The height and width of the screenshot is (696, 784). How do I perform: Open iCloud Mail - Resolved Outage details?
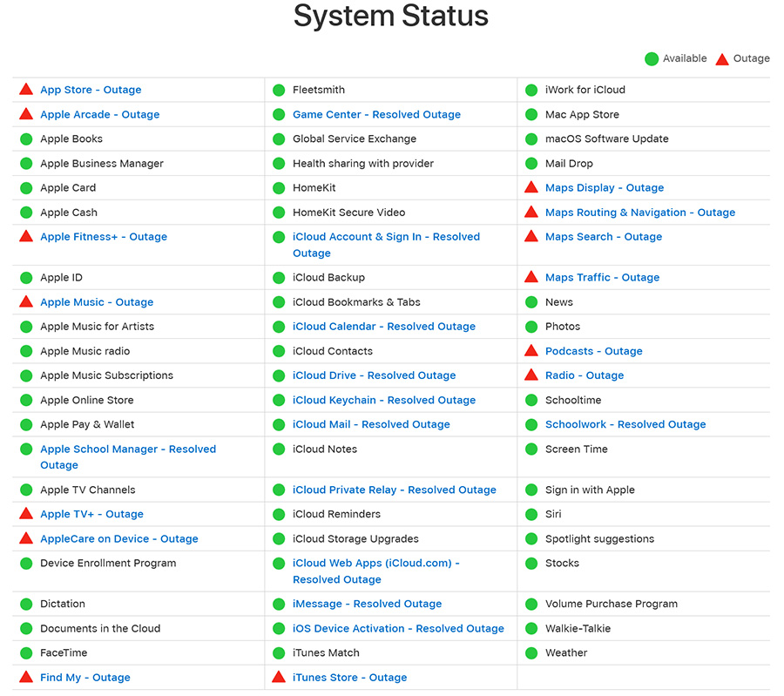371,424
